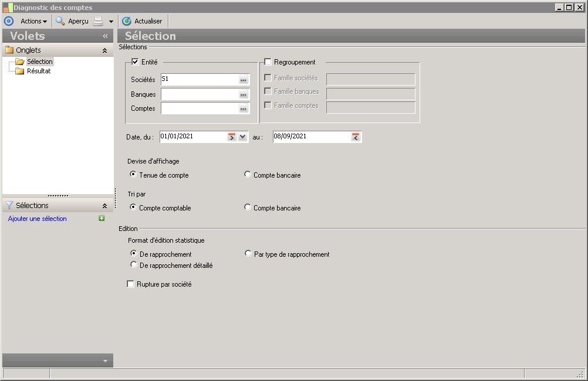Choose Par type de rapprochement format
Viewport: 588px width, 381px height.
(248, 253)
